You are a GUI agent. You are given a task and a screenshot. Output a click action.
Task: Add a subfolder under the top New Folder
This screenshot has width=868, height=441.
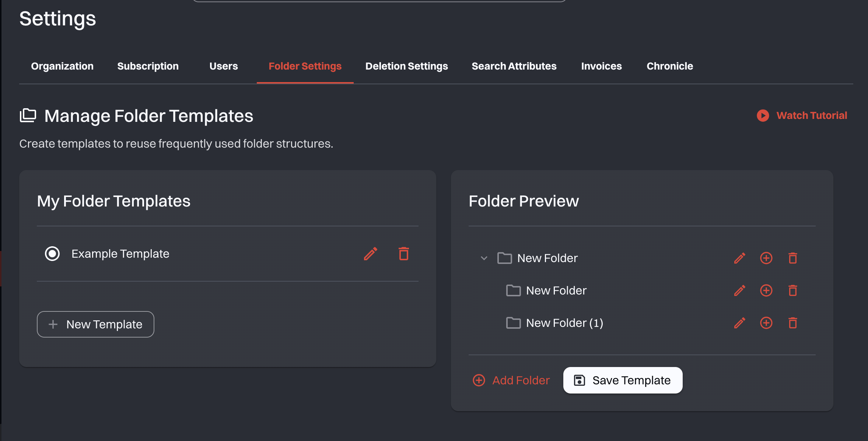click(766, 258)
